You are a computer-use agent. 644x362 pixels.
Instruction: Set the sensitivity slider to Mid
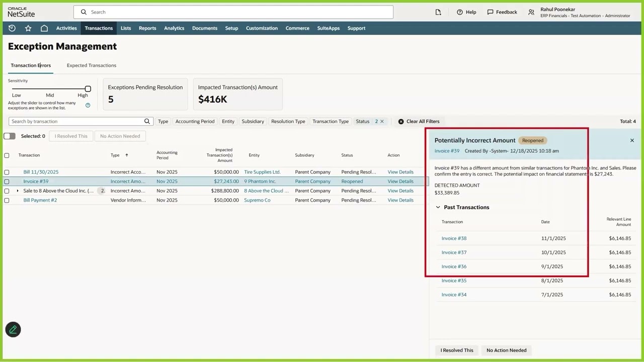point(50,89)
